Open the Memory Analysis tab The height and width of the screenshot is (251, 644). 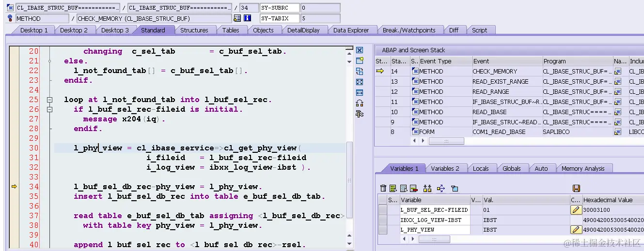pos(583,168)
